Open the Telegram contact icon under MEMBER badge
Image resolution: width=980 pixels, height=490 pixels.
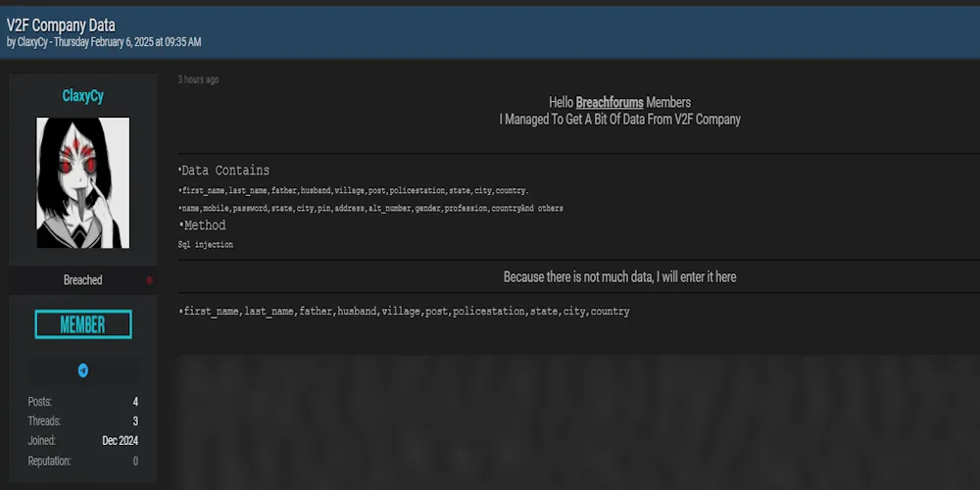coord(83,370)
